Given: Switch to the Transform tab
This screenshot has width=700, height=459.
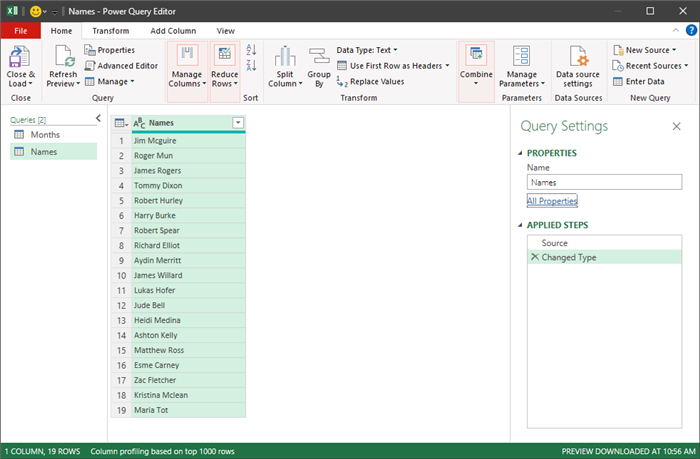Looking at the screenshot, I should (x=111, y=31).
